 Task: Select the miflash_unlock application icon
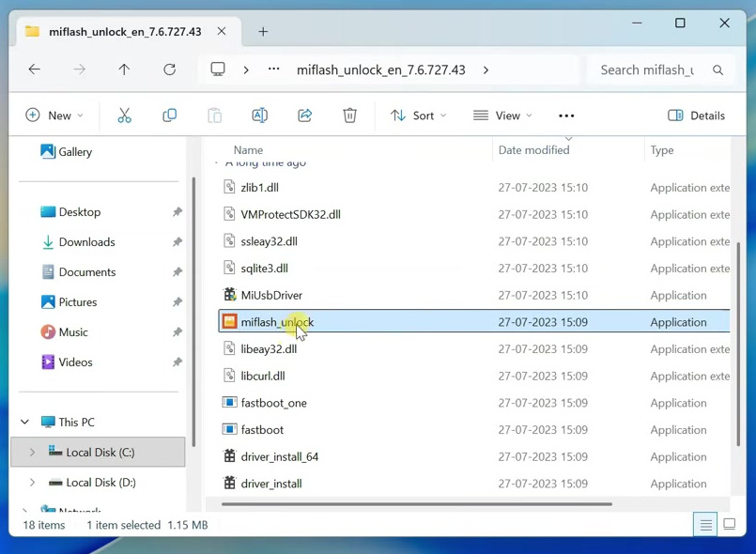click(x=229, y=321)
